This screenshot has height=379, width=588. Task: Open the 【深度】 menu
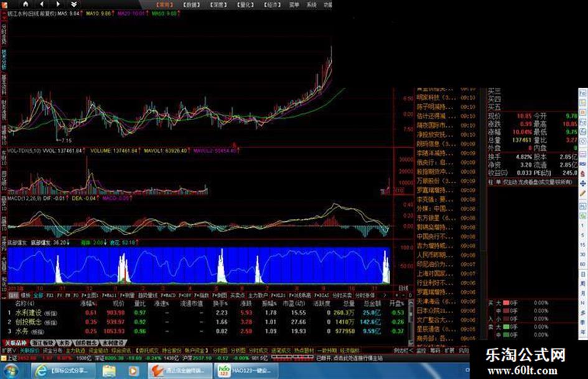pyautogui.click(x=218, y=5)
